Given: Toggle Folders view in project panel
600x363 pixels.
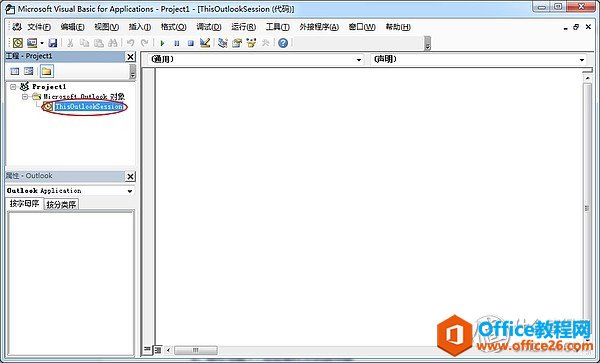Looking at the screenshot, I should [x=47, y=71].
